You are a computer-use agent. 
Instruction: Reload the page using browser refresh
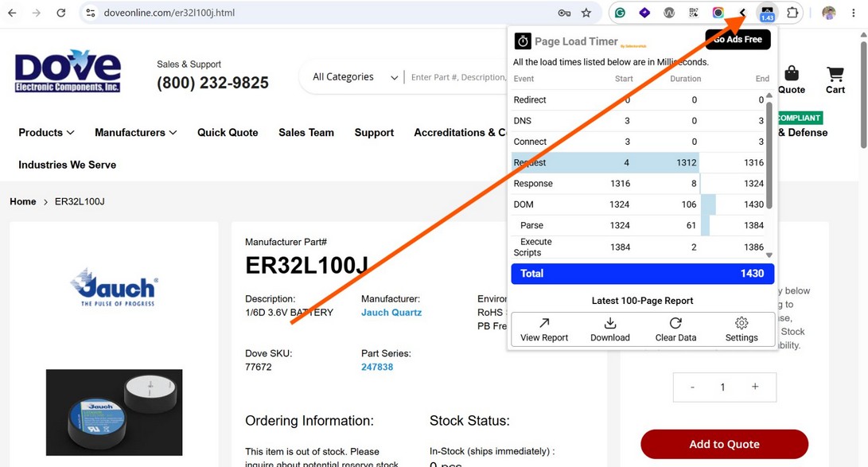tap(61, 13)
